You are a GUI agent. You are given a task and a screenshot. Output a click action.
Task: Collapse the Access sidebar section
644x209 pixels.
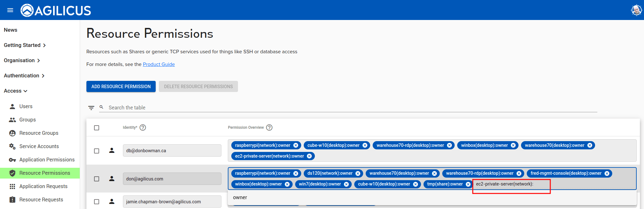pyautogui.click(x=16, y=91)
